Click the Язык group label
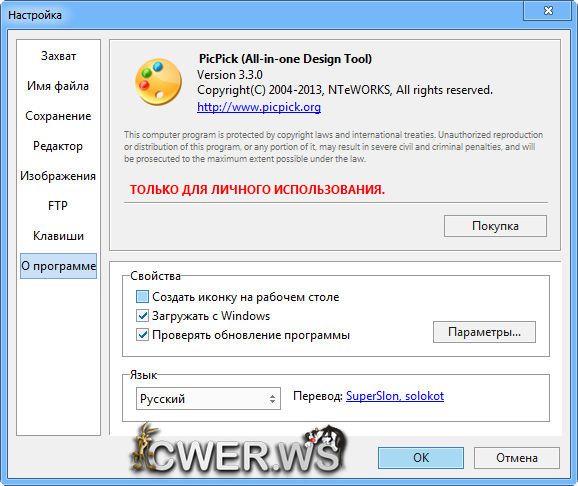578x486 pixels. [143, 375]
